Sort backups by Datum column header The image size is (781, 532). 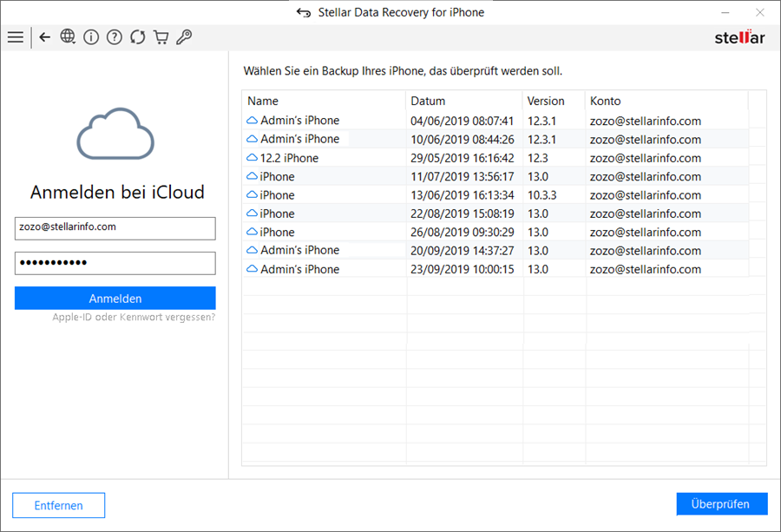coord(463,101)
